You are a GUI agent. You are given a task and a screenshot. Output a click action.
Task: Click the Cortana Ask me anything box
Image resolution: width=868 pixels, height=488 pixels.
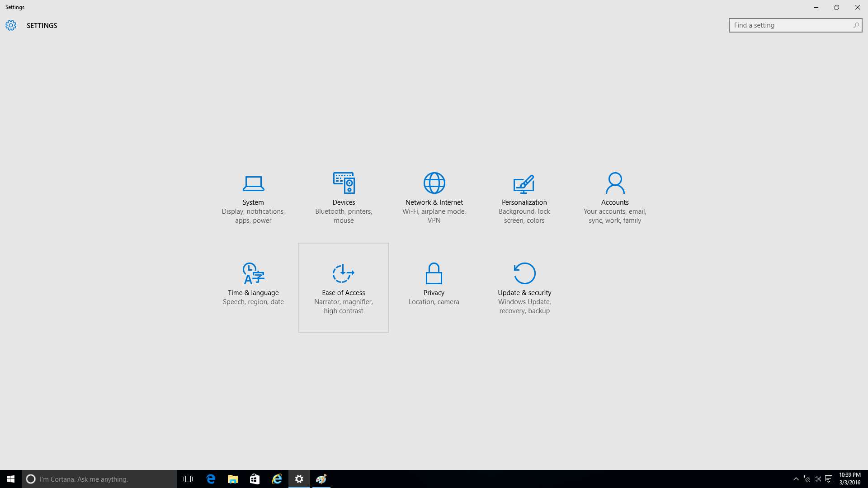[99, 479]
